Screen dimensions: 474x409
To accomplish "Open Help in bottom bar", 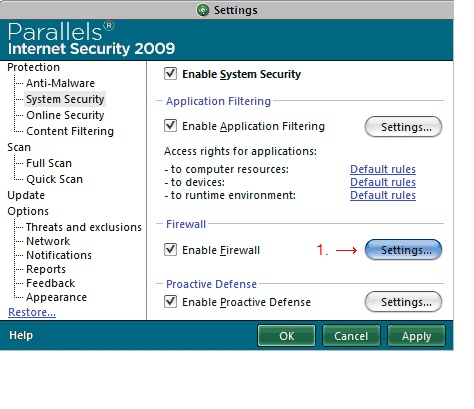I will coord(21,335).
